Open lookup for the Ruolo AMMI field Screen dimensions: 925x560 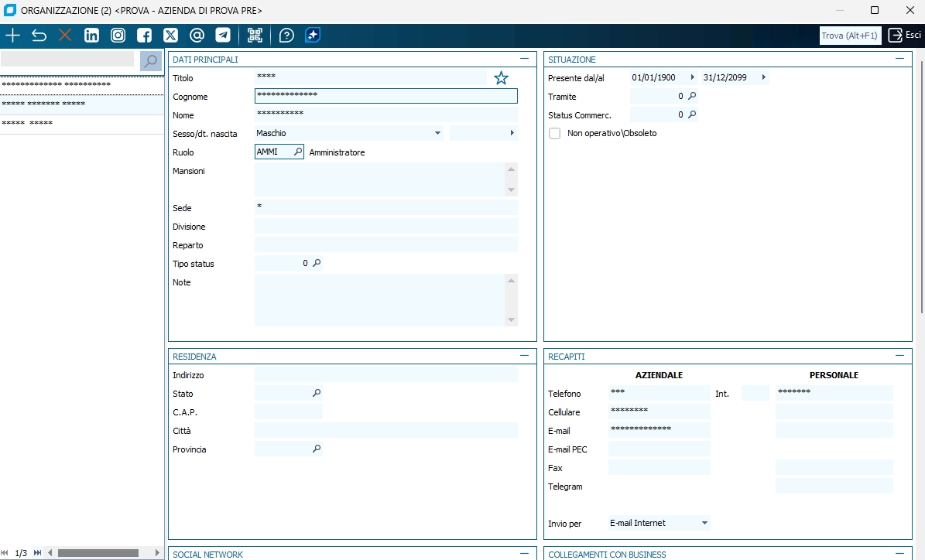pos(298,152)
